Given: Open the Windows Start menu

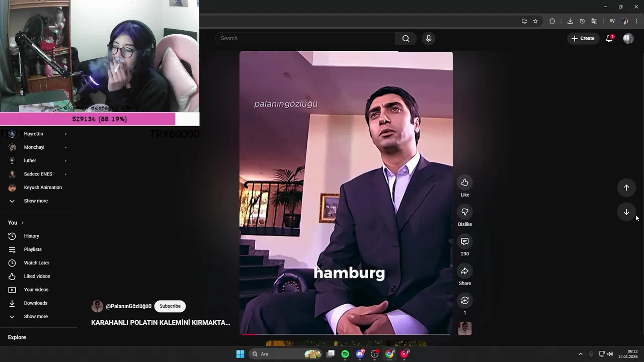Looking at the screenshot, I should point(240,354).
